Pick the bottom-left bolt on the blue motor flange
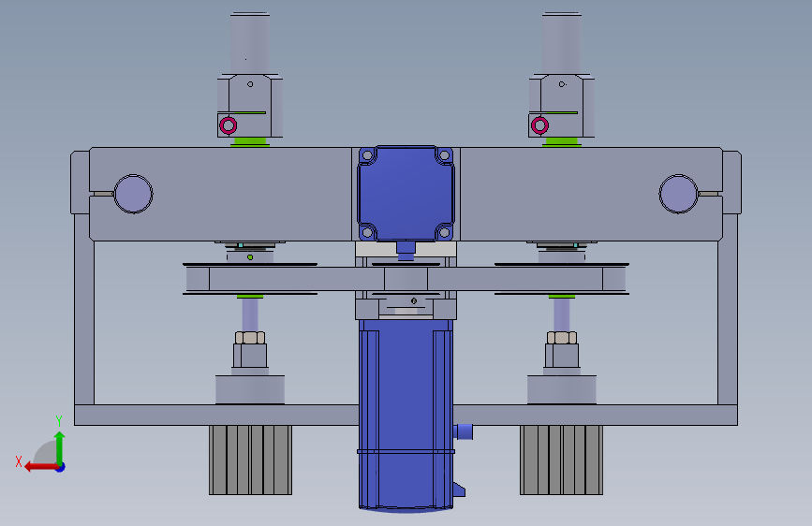This screenshot has width=812, height=526. click(368, 232)
